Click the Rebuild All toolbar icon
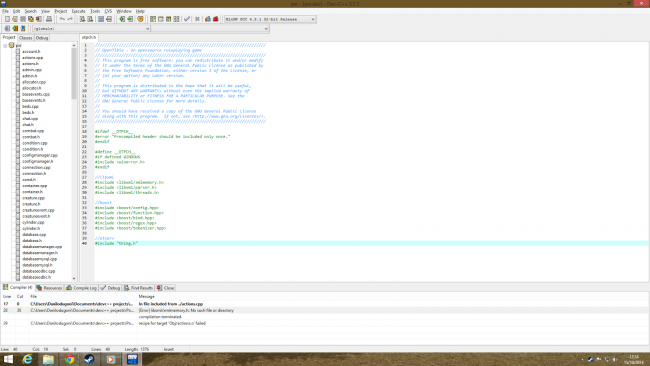This screenshot has width=650, height=366. click(176, 19)
